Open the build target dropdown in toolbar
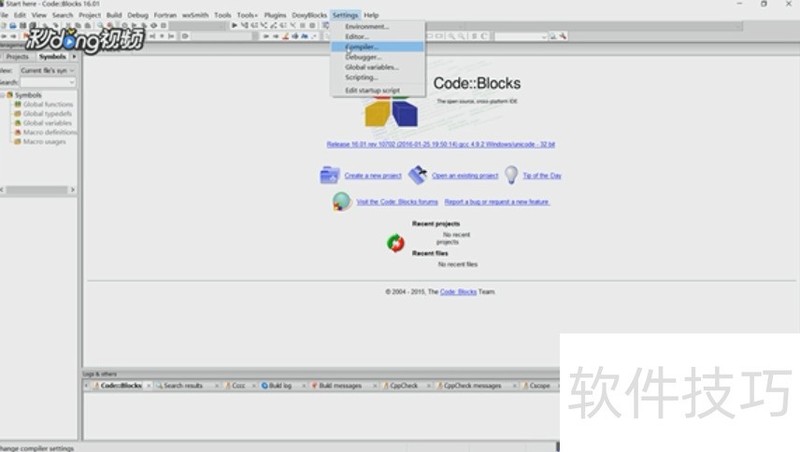Viewport: 800px width, 452px height. coord(198,25)
